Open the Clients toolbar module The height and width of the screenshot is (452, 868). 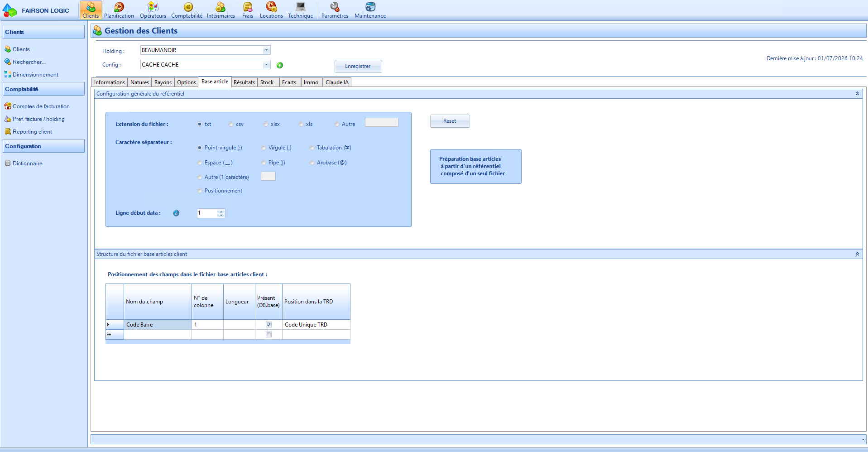pyautogui.click(x=91, y=10)
